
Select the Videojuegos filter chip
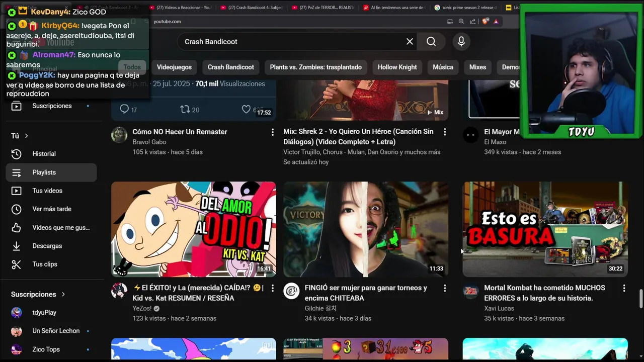click(174, 67)
